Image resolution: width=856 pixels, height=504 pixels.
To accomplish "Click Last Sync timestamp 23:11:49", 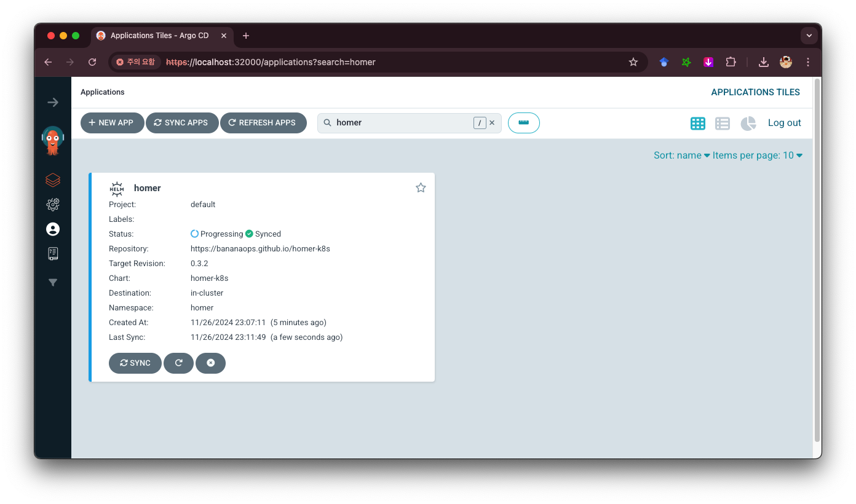I will [228, 337].
